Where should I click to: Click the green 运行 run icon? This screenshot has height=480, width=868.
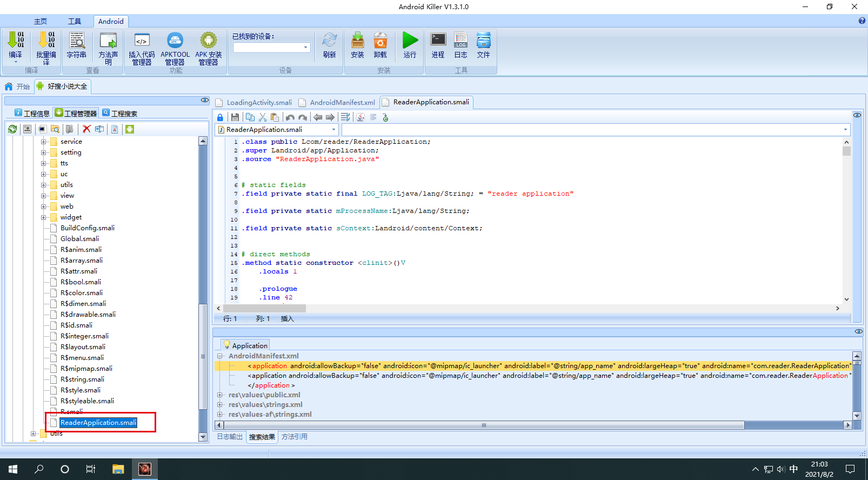point(410,40)
